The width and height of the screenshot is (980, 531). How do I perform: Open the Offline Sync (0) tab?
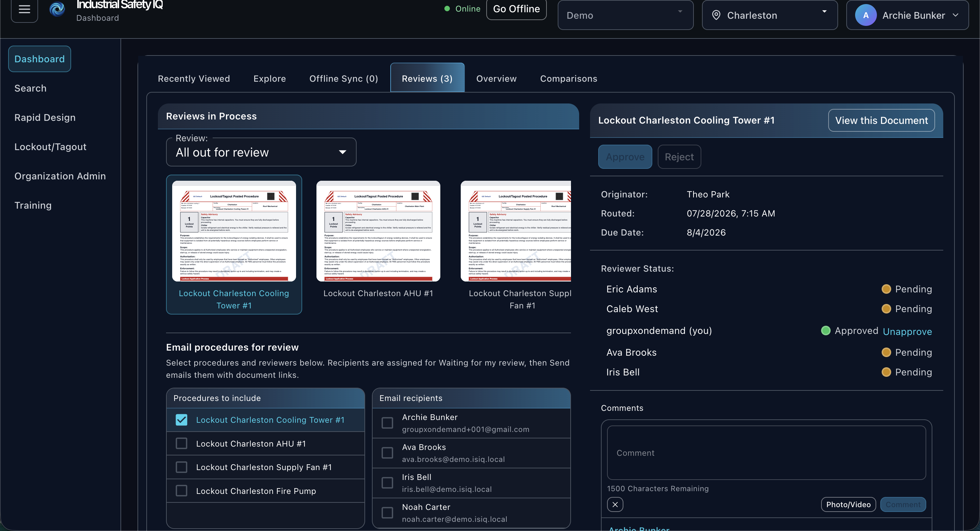[344, 78]
